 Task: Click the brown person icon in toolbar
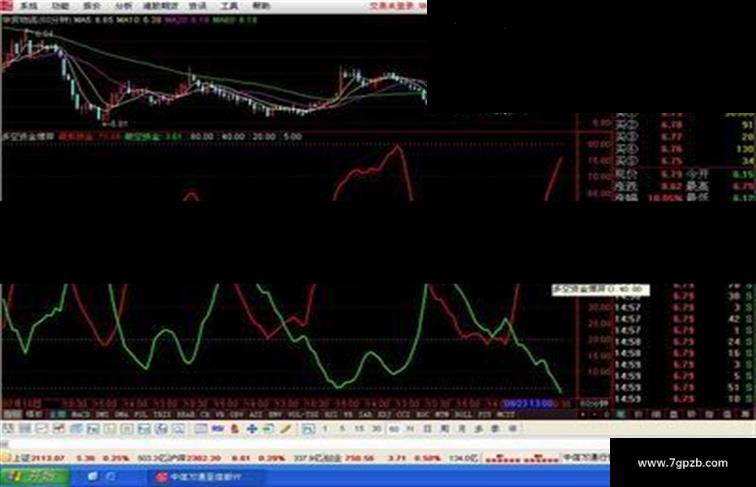234,429
